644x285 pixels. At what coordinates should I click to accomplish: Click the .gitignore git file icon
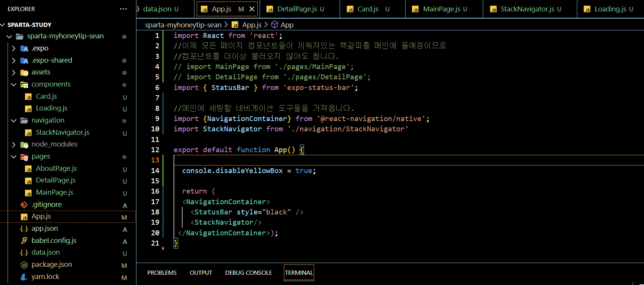click(24, 205)
